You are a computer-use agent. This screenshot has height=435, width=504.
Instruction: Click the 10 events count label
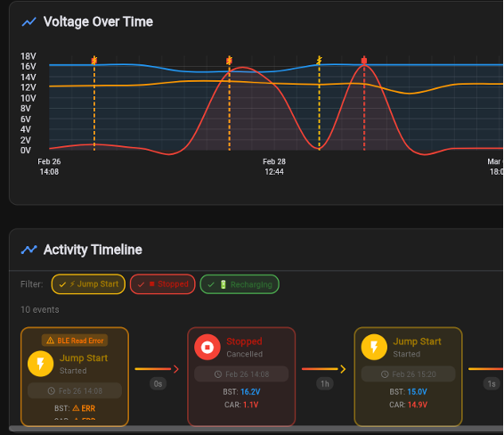tap(40, 309)
